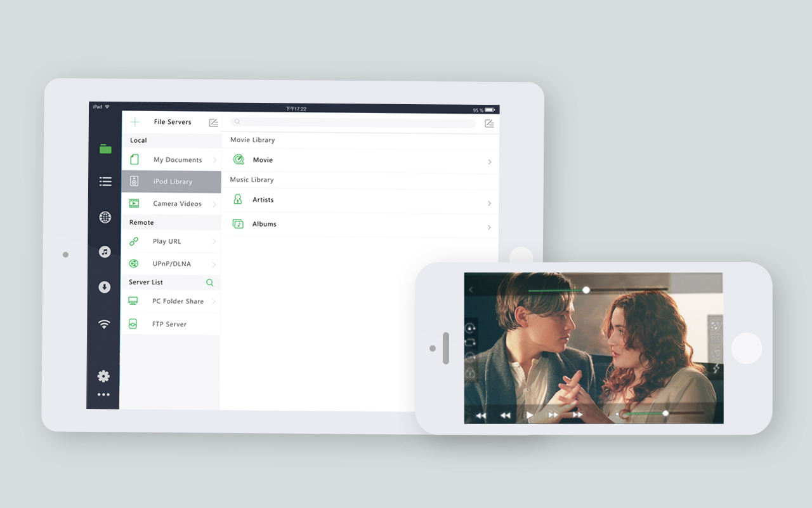Toggle the repeat loop icon in video player
This screenshot has width=812, height=508.
pyautogui.click(x=470, y=342)
